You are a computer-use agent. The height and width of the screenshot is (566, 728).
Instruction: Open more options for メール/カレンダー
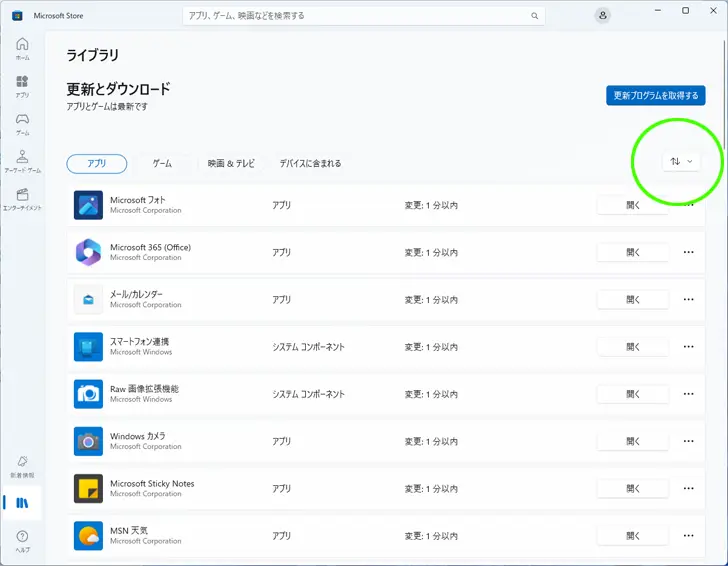click(688, 299)
